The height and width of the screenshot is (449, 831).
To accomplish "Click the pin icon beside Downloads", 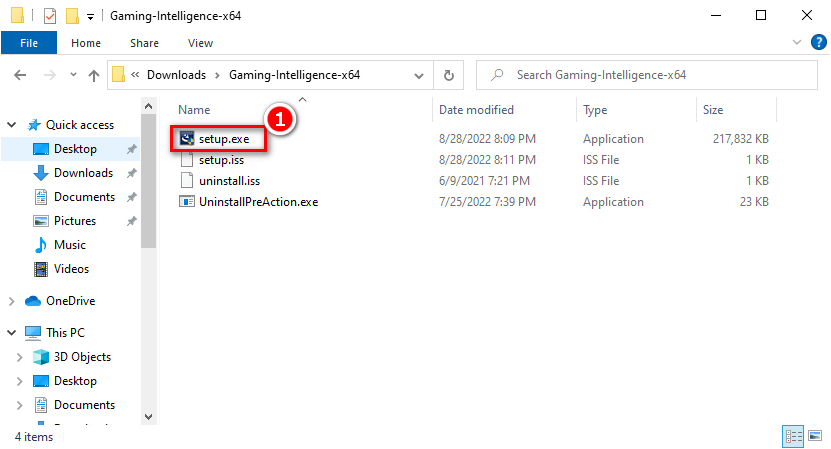I will click(x=131, y=173).
